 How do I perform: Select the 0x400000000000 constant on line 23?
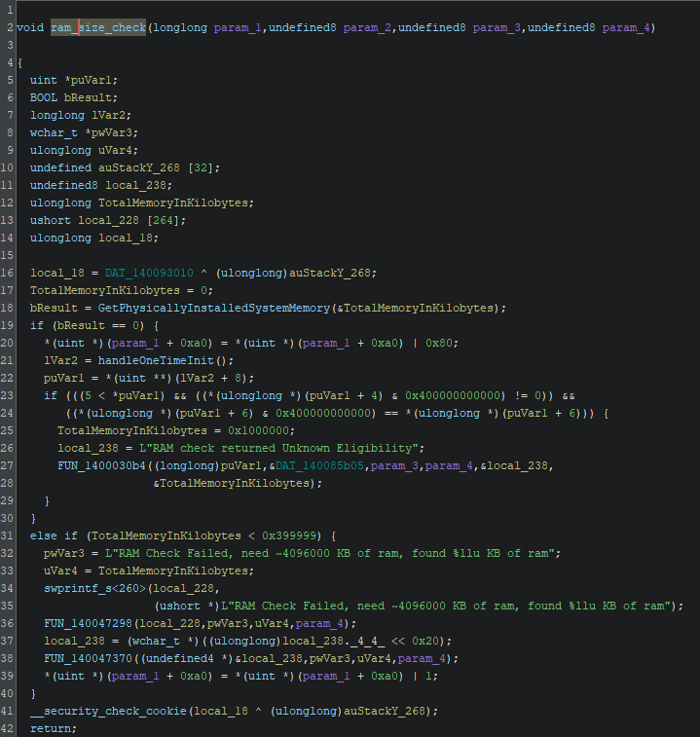tap(455, 396)
